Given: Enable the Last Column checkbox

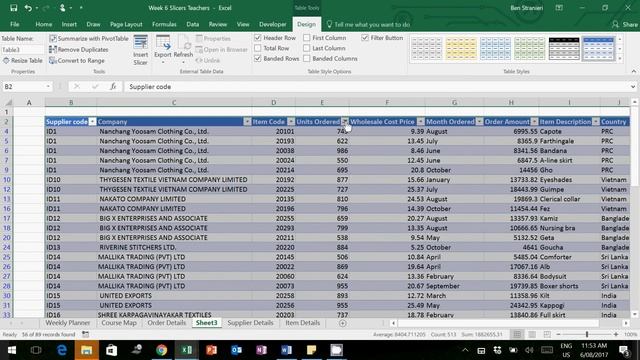Looking at the screenshot, I should click(x=307, y=48).
